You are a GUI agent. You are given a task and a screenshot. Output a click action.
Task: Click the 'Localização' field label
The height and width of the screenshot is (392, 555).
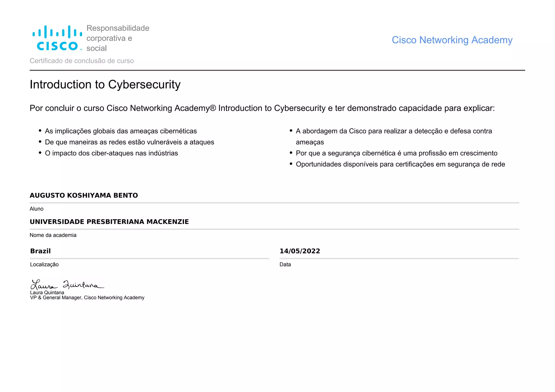(44, 264)
